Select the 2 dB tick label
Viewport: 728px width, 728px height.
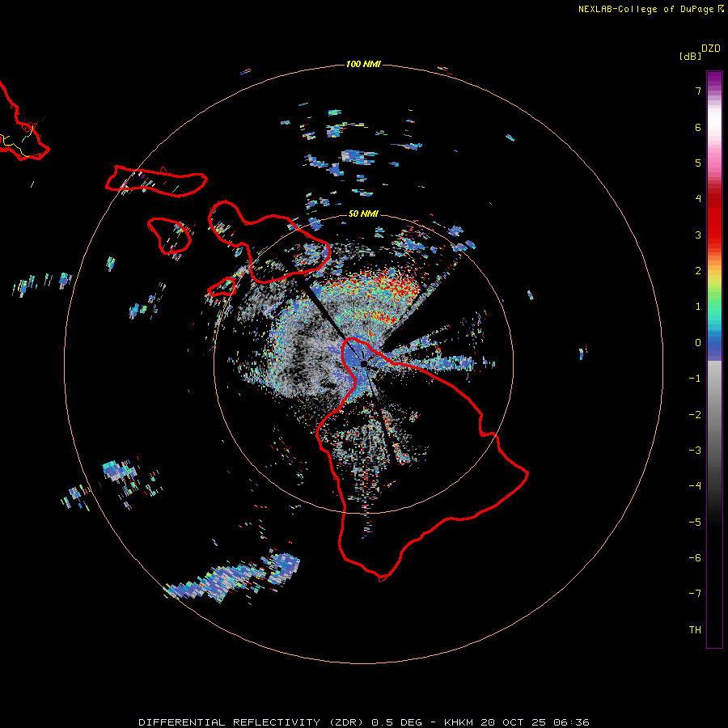(x=698, y=271)
